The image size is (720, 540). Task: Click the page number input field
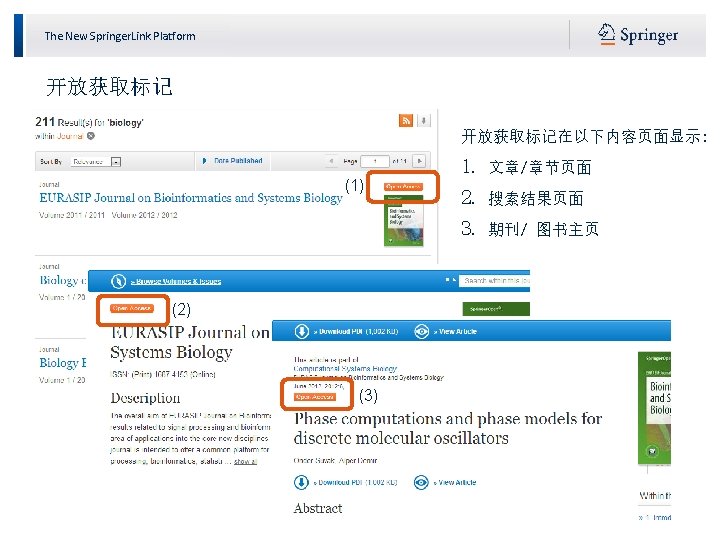(x=375, y=161)
